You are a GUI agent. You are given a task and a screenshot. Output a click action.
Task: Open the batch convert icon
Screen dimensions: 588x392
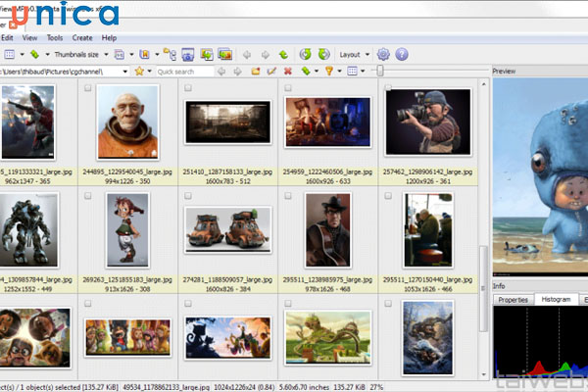(206, 55)
